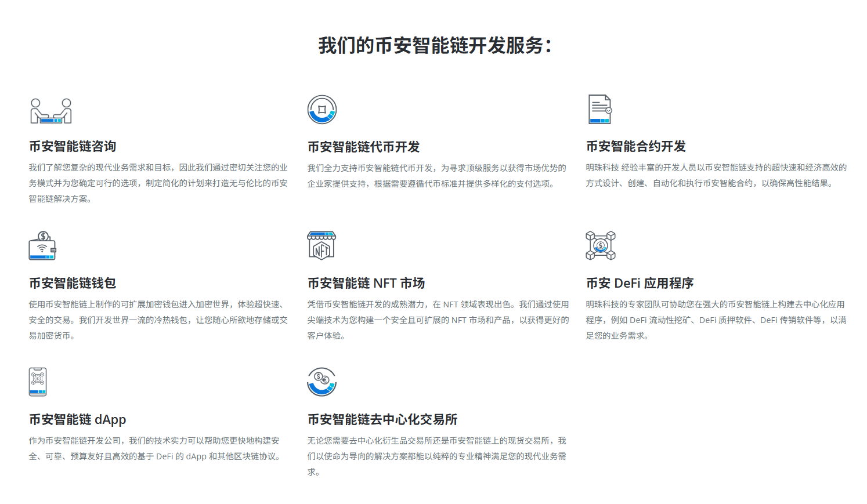Click the main title 我们的币安智能链开发服务
867x504 pixels.
pyautogui.click(x=434, y=45)
